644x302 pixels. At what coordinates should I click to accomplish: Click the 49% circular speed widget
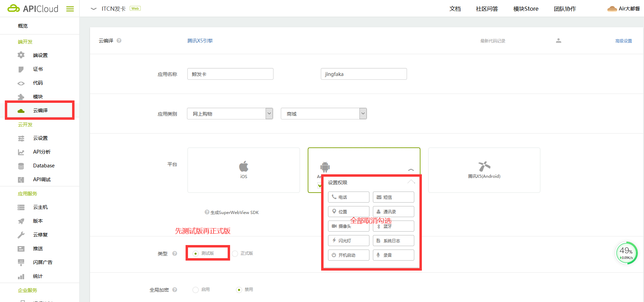(x=627, y=253)
